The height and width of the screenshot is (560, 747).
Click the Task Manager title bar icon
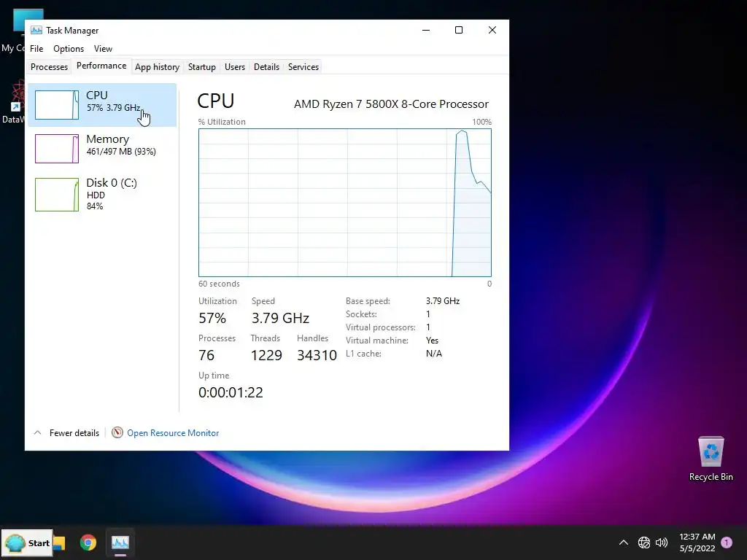[36, 31]
